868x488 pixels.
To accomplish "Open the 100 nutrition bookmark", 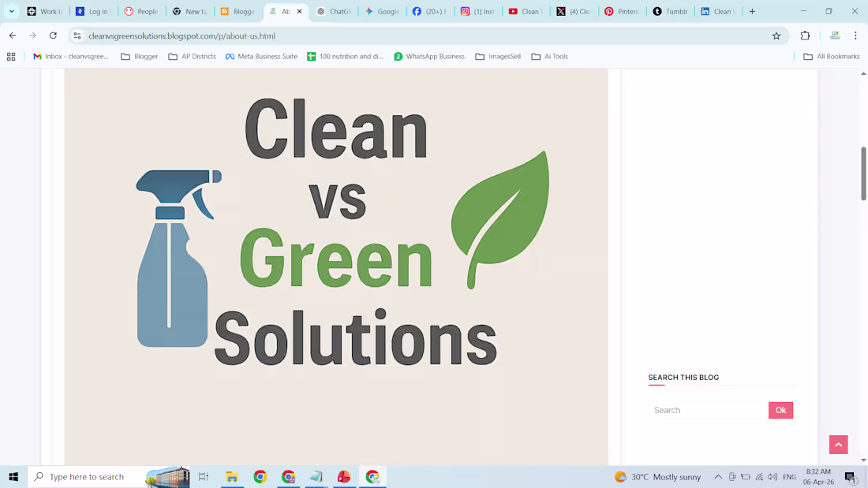I will 346,57.
